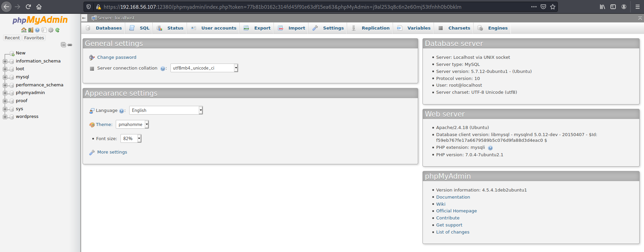Expand the loot database in tree
The image size is (644, 252).
5,69
